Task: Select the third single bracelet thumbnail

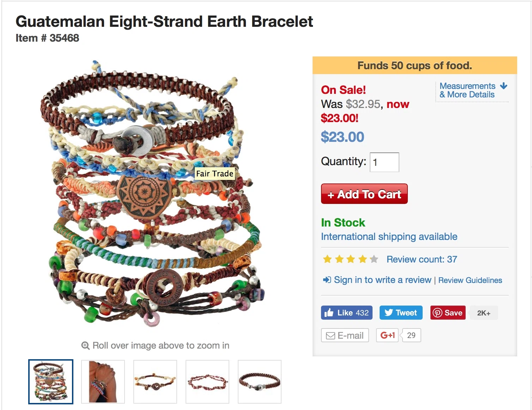Action: (x=155, y=382)
